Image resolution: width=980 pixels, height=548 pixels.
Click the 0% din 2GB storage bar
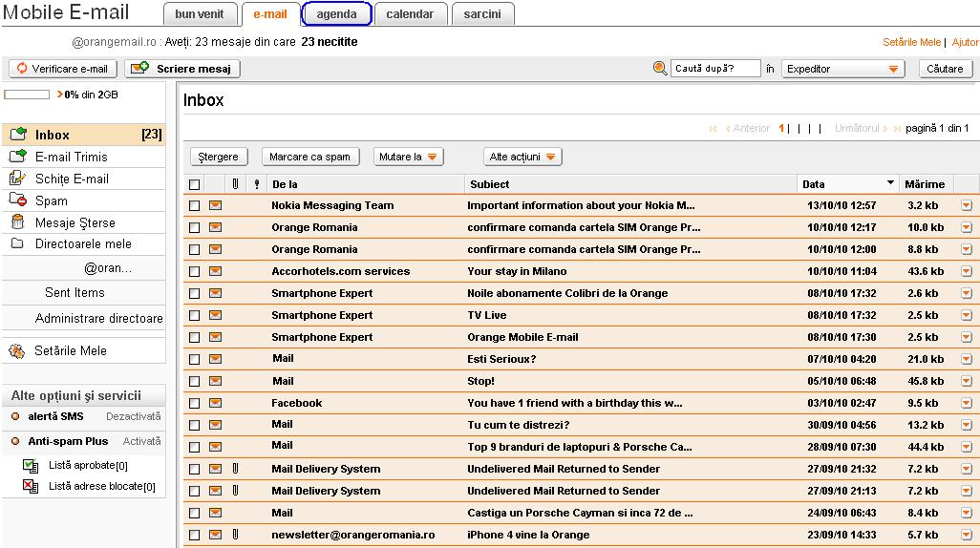27,95
